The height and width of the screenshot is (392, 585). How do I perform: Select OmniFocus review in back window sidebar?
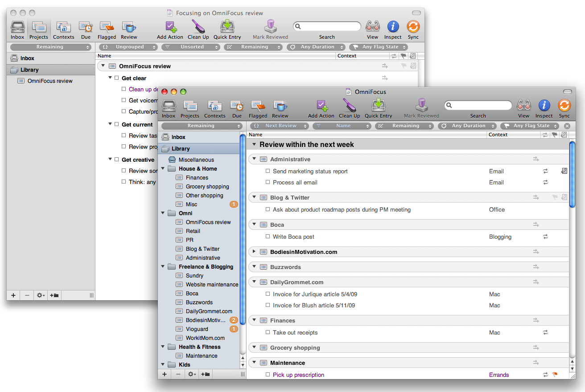point(50,81)
